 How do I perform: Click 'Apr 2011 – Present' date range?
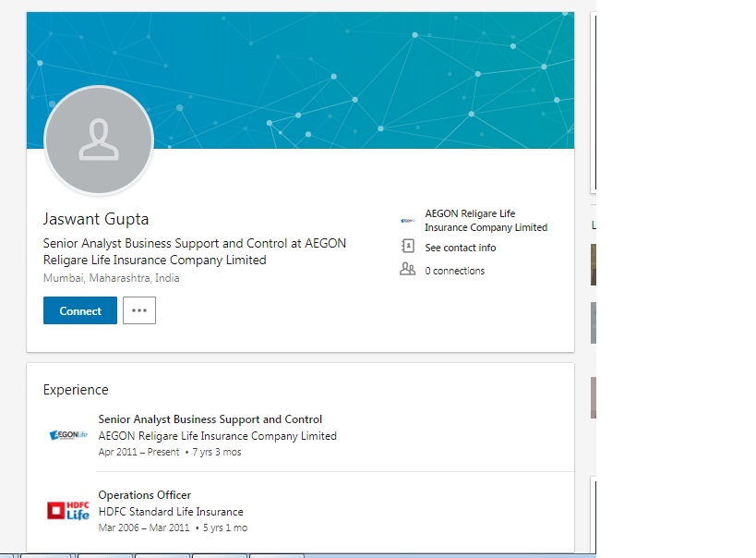138,452
